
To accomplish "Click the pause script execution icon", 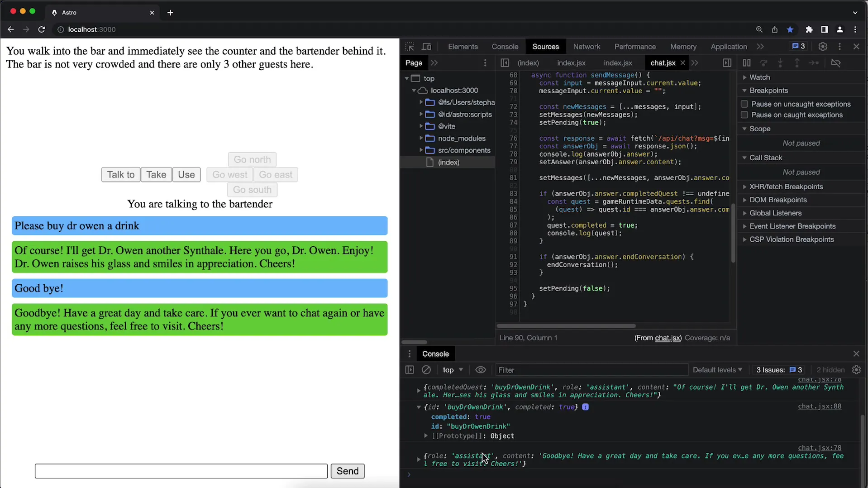I will click(747, 63).
